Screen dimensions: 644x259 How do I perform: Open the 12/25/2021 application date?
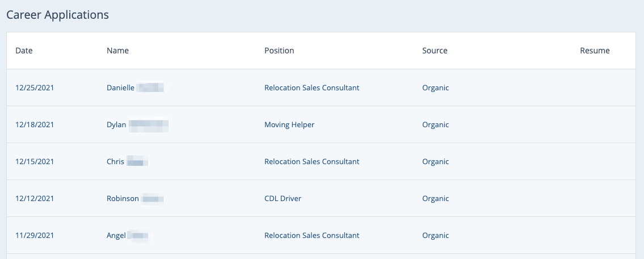tap(35, 87)
